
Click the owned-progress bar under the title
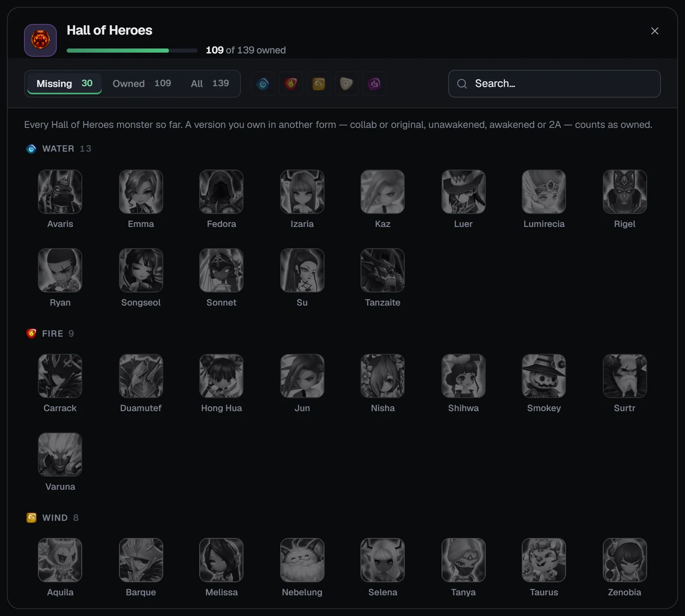point(132,51)
